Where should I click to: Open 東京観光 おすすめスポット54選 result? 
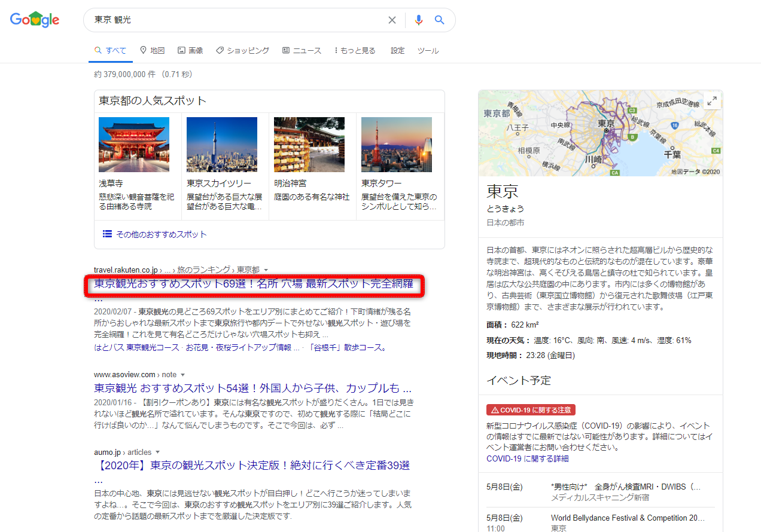(x=252, y=388)
